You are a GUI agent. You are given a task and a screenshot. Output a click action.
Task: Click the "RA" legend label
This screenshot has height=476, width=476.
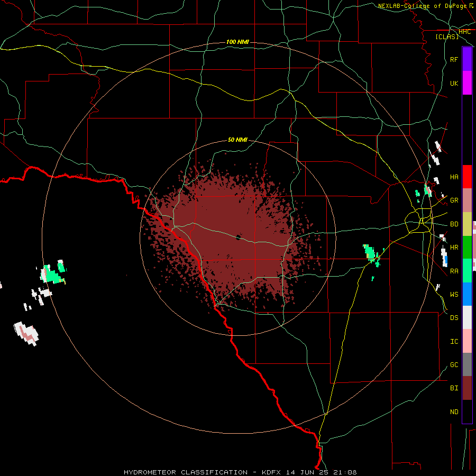(x=454, y=271)
